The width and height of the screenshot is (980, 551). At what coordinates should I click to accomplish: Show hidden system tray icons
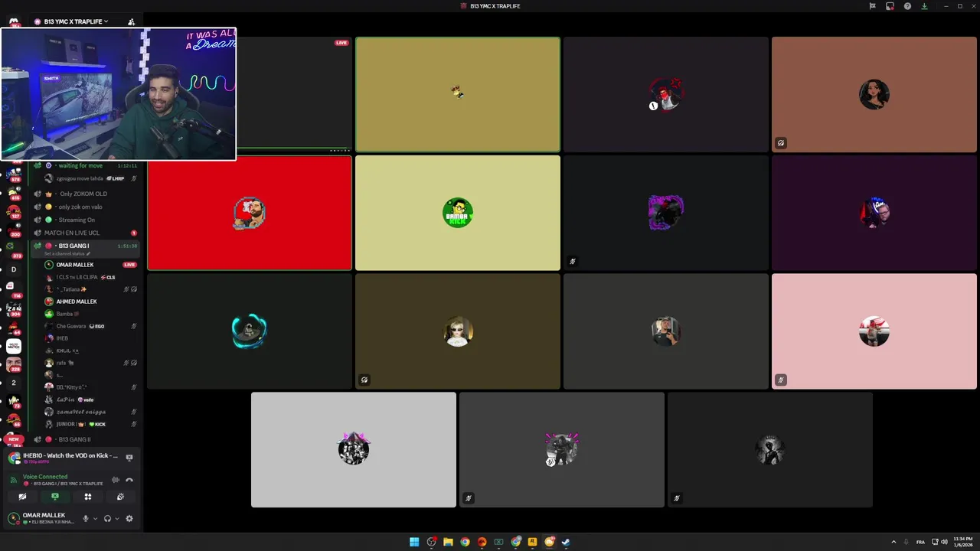pos(893,542)
